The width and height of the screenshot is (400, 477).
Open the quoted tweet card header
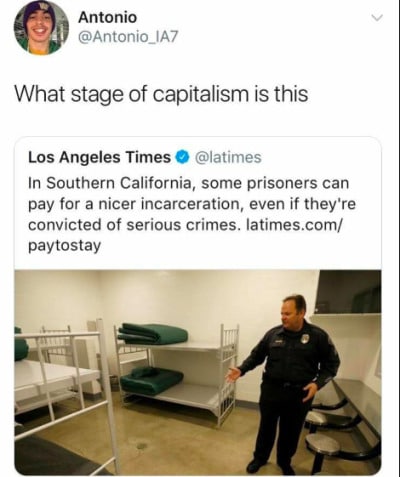point(145,157)
